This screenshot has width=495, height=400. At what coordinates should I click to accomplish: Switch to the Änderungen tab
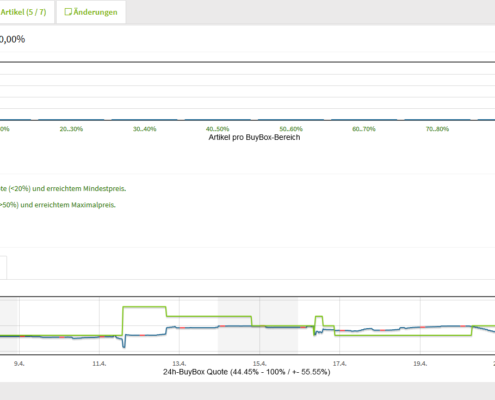(x=91, y=12)
